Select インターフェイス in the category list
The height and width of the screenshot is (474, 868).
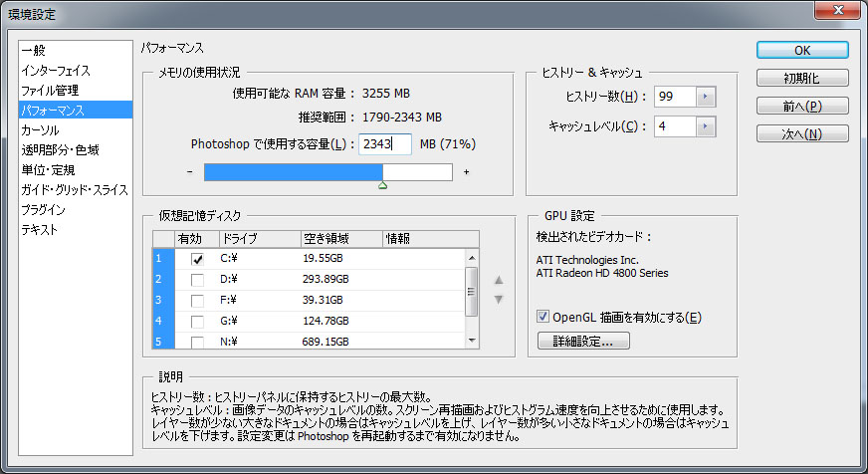(x=56, y=71)
